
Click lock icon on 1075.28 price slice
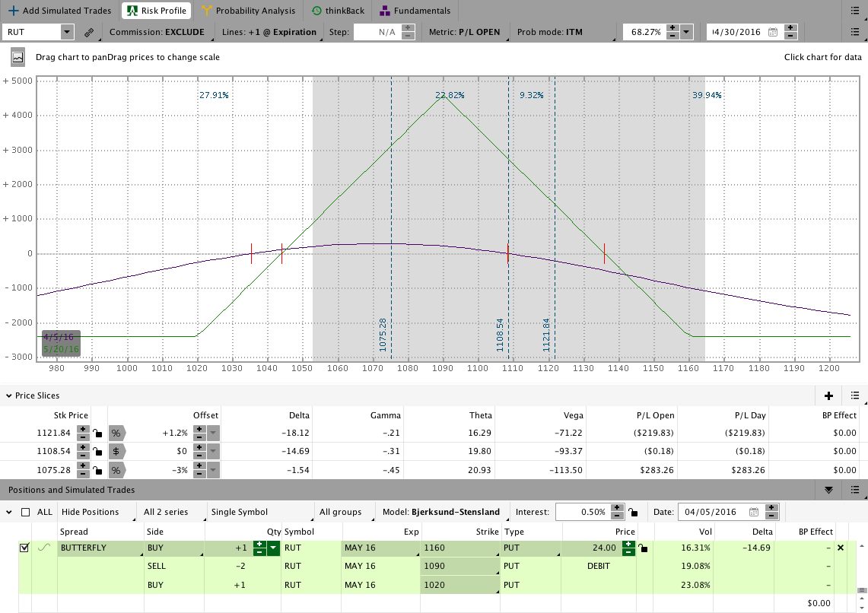point(97,470)
